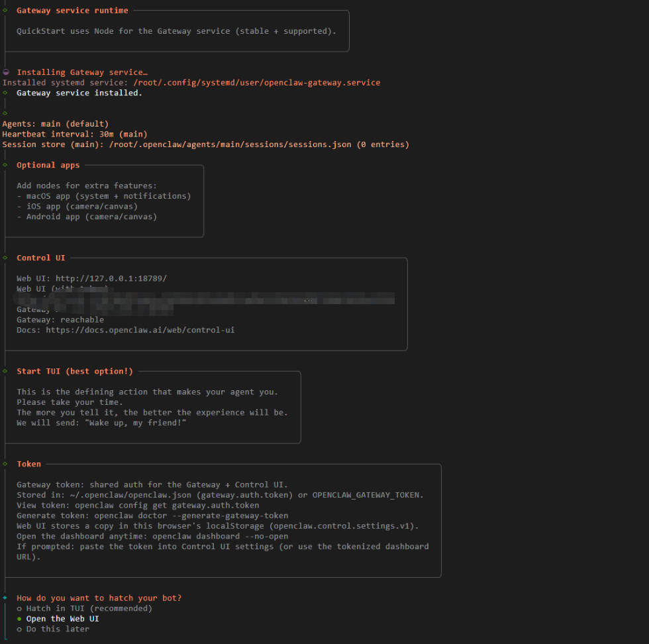
Task: Click diamond marker beside 'Token' heading
Action: [x=5, y=464]
